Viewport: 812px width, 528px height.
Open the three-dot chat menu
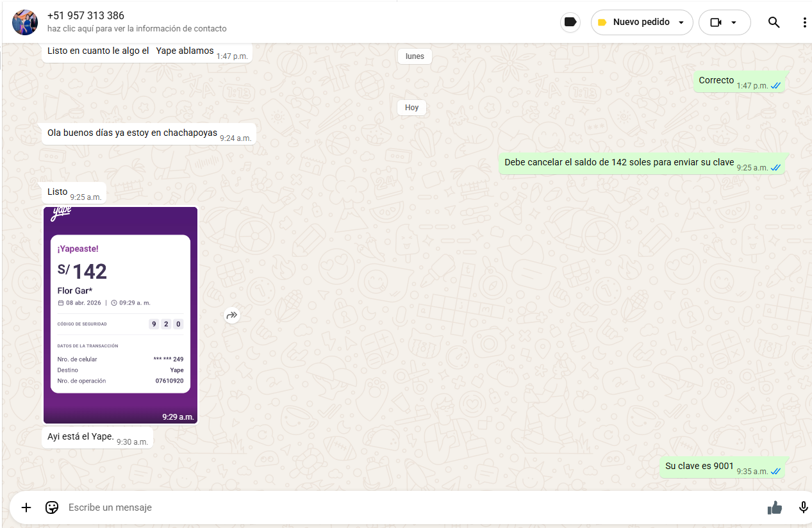tap(804, 22)
